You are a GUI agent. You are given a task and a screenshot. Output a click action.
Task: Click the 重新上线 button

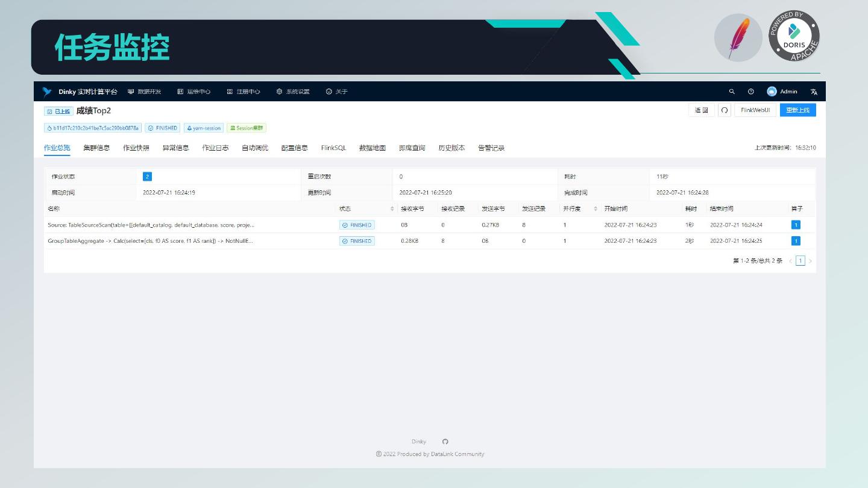797,110
